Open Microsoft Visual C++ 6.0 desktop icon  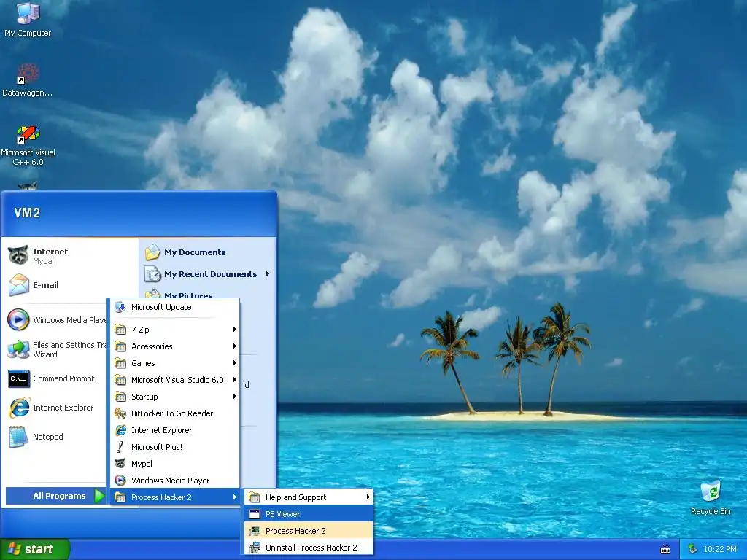[x=28, y=134]
